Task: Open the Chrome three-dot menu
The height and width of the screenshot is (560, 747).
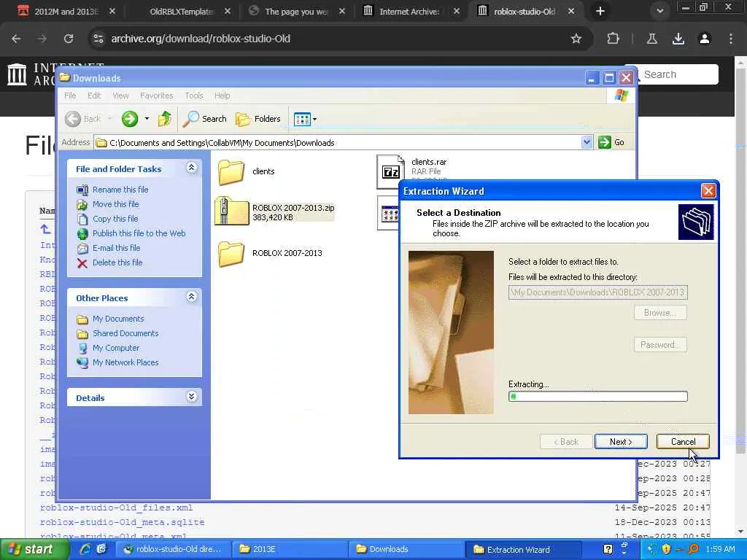Action: 731,39
